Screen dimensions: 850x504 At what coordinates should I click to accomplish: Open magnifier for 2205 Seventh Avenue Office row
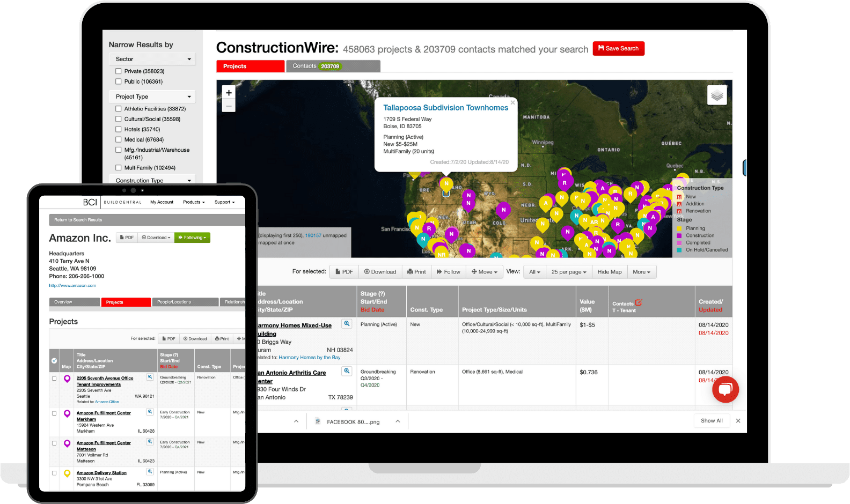(x=150, y=377)
